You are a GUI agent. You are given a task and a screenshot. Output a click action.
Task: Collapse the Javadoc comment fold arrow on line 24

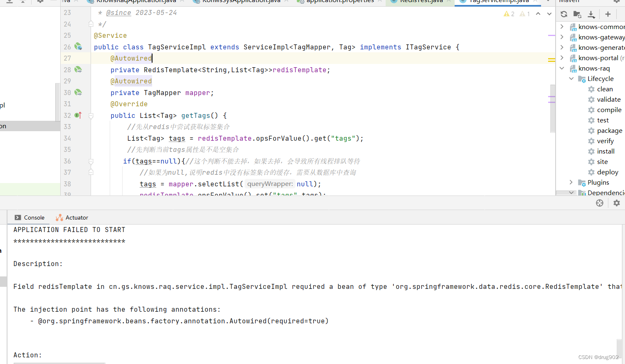click(91, 24)
